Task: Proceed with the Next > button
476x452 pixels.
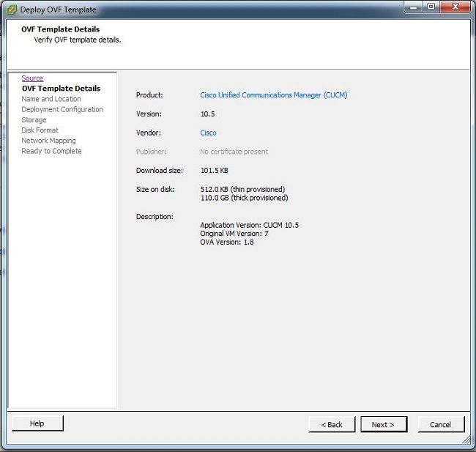Action: point(384,424)
